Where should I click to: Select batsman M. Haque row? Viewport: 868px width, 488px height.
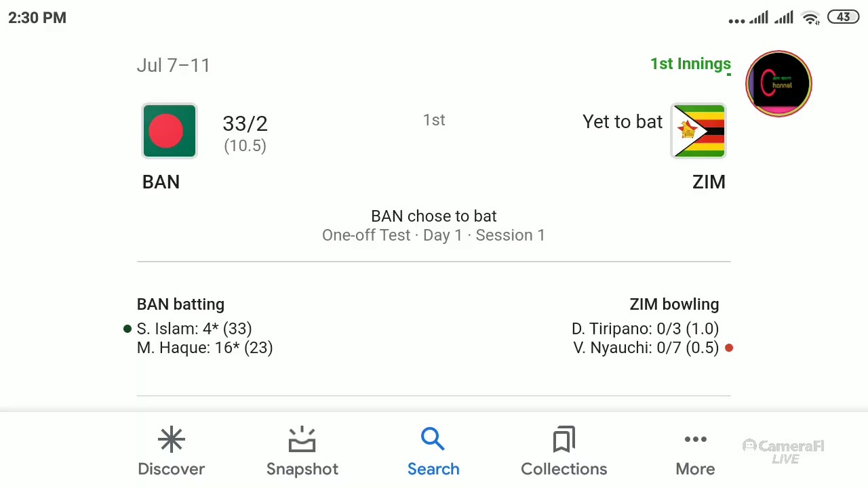click(x=205, y=348)
